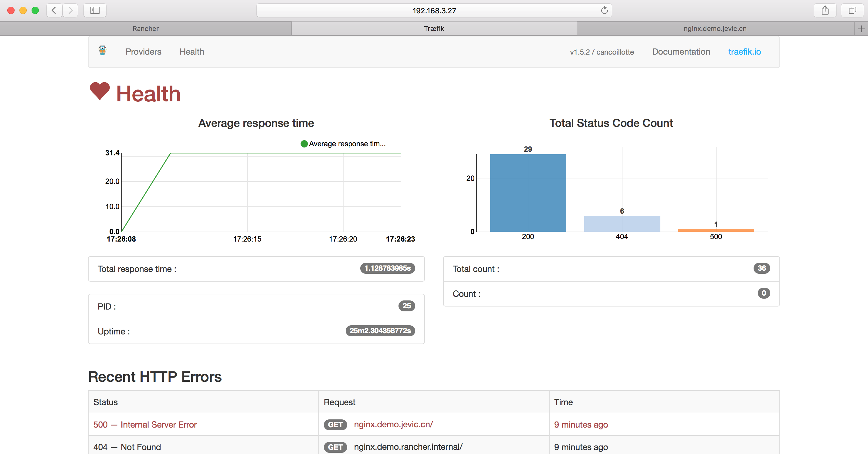868x454 pixels.
Task: Toggle the Safari sidebar icon
Action: 95,10
